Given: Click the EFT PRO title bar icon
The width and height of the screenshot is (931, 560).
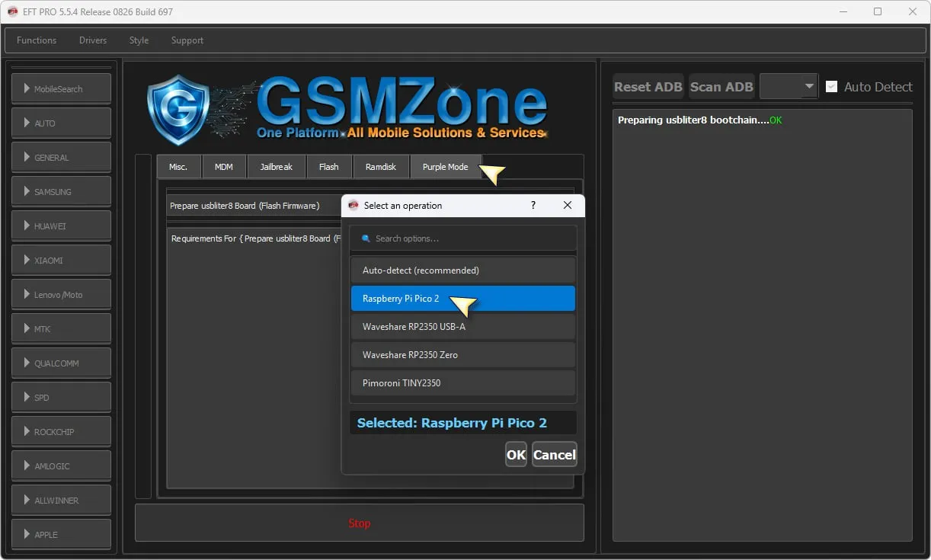Looking at the screenshot, I should 12,11.
